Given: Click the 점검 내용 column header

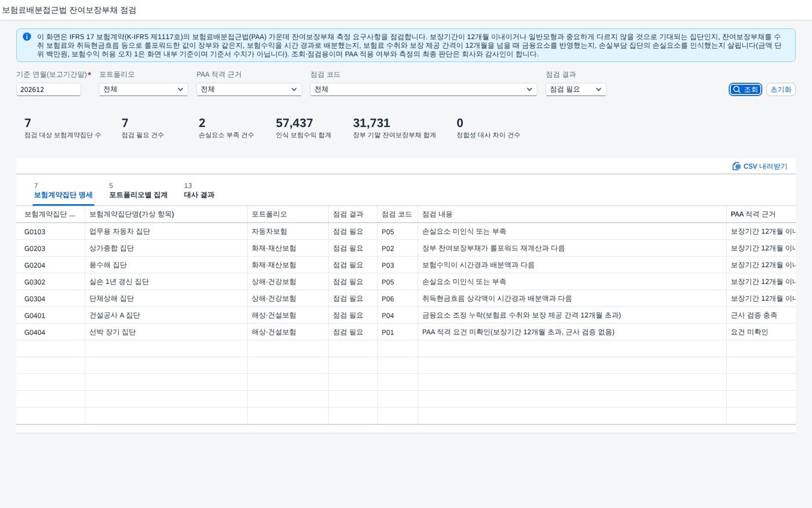Looking at the screenshot, I should tap(572, 214).
